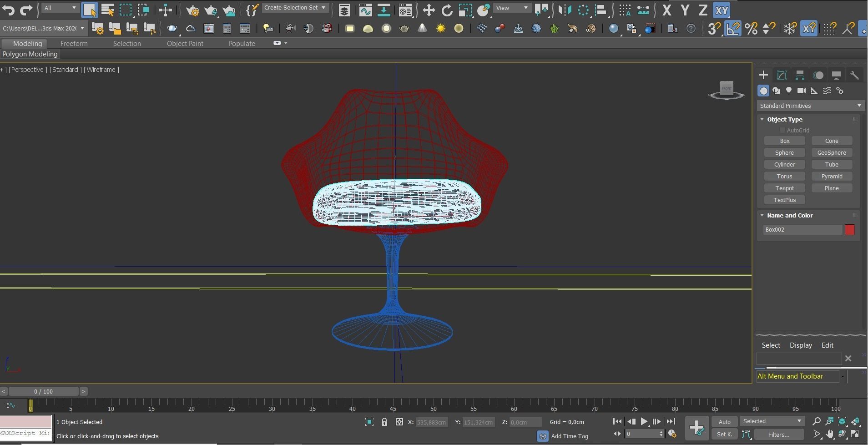Activate the Select Object tool

(90, 10)
